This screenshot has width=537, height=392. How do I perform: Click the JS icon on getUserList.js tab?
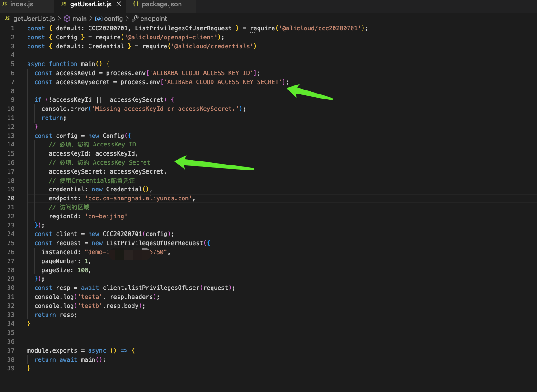click(64, 4)
